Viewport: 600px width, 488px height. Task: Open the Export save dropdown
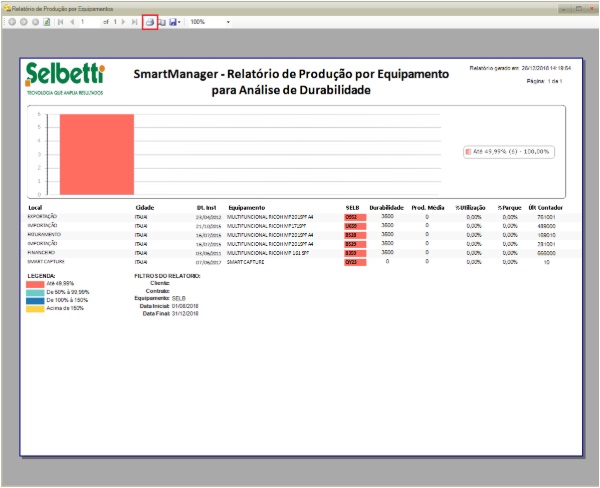point(175,22)
